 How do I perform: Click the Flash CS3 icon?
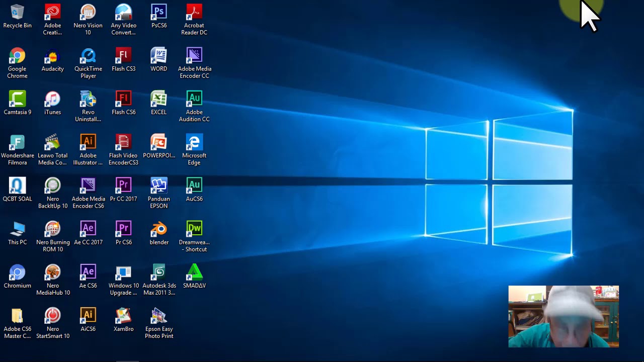click(x=123, y=55)
